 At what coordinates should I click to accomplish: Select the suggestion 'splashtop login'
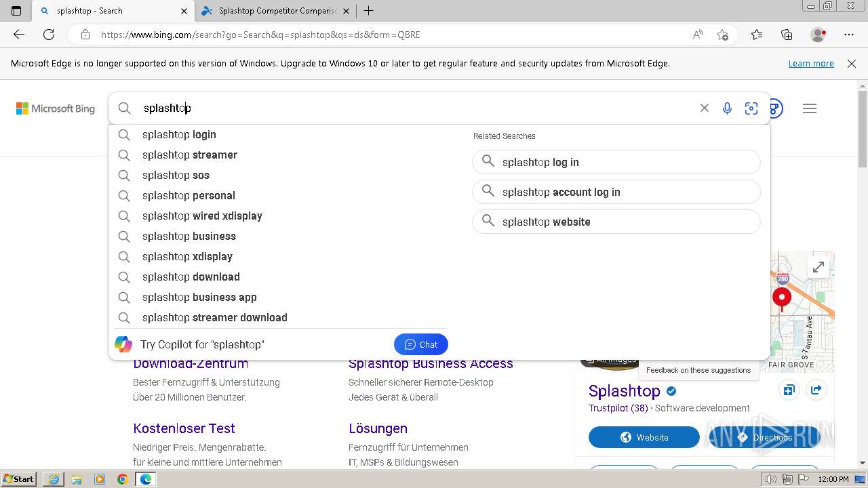pyautogui.click(x=277, y=135)
